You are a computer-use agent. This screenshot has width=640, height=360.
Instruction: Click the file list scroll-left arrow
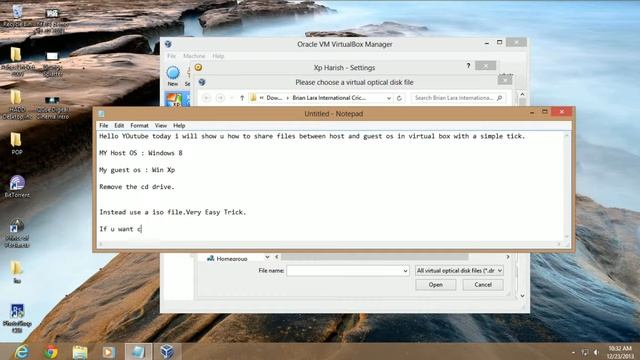[277, 257]
